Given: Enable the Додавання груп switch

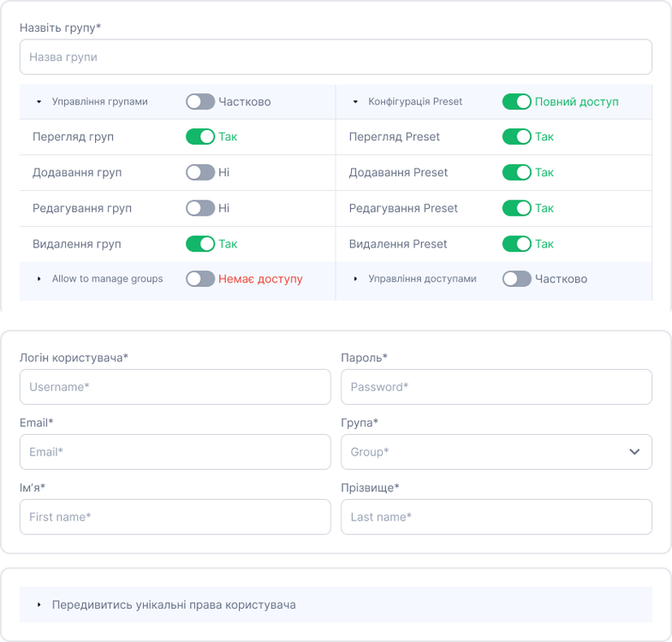Looking at the screenshot, I should (200, 173).
